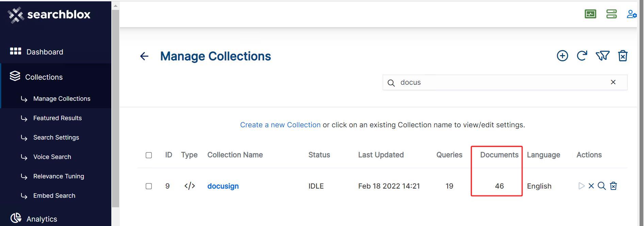Click the back arrow beside Manage Collections
The image size is (644, 226).
click(144, 56)
